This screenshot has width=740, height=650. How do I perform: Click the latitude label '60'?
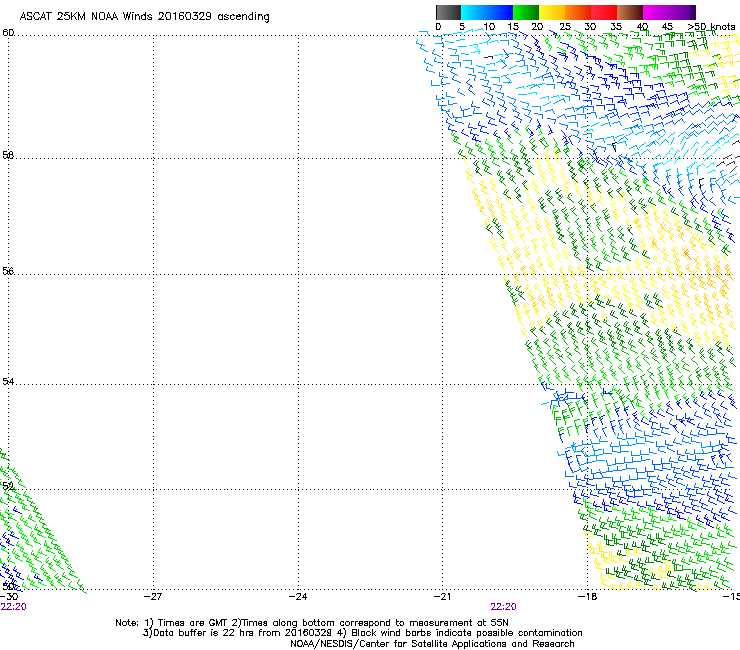click(8, 33)
